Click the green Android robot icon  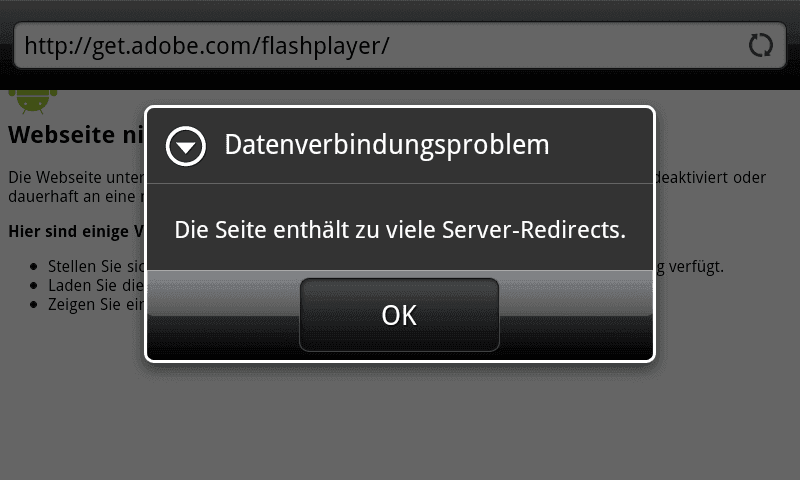(33, 101)
